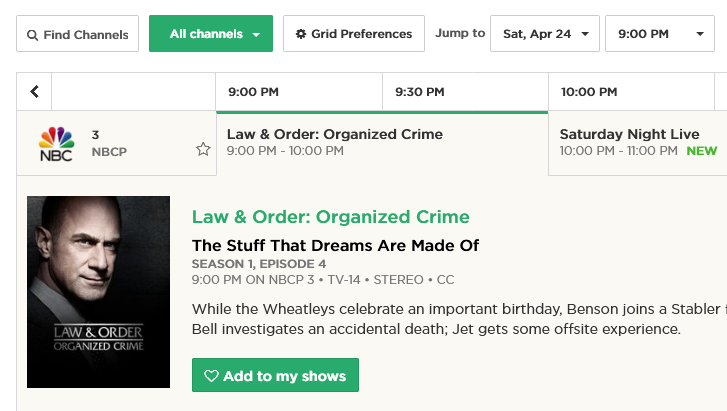The height and width of the screenshot is (411, 727).
Task: Expand the Sat, Apr 24 date dropdown
Action: 545,34
